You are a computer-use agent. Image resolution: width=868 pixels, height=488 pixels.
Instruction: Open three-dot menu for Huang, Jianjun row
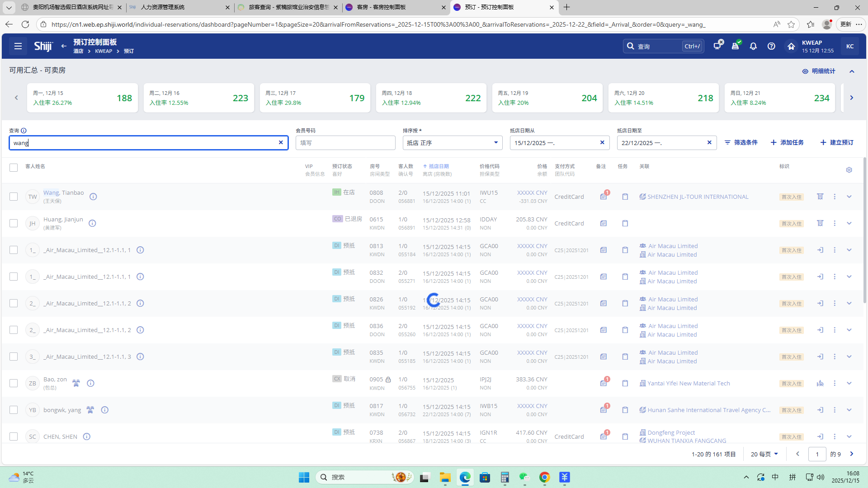pos(835,223)
